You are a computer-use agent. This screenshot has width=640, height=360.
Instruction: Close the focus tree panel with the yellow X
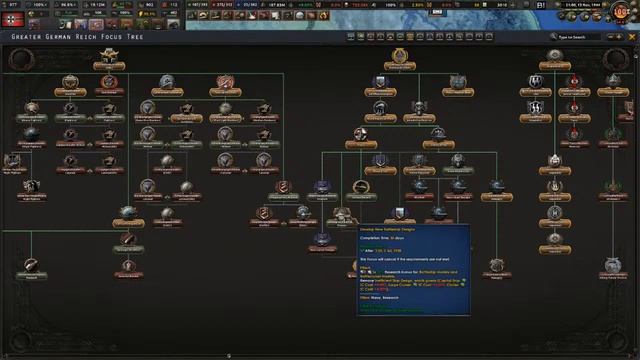pyautogui.click(x=632, y=37)
